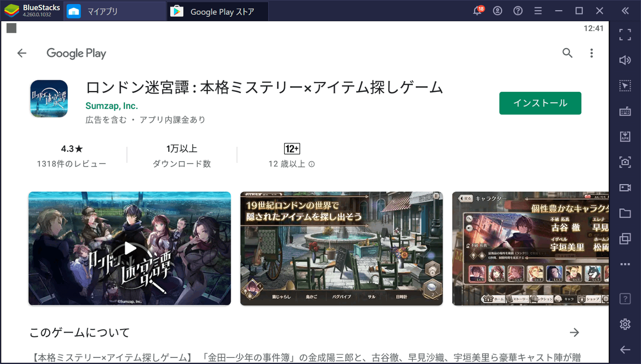Open the keyboard game controls icon
Screen dimensions: 641x364
coord(625,111)
